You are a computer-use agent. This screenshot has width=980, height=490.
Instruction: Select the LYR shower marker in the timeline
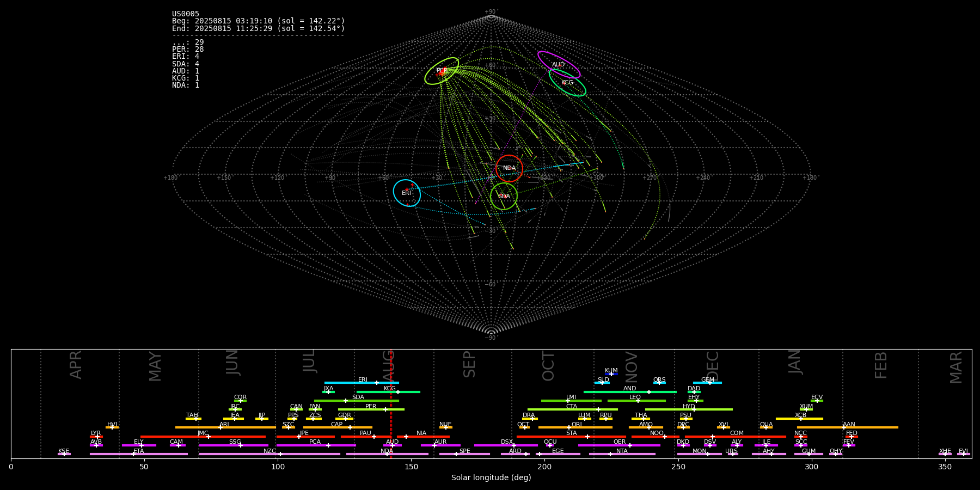96,436
